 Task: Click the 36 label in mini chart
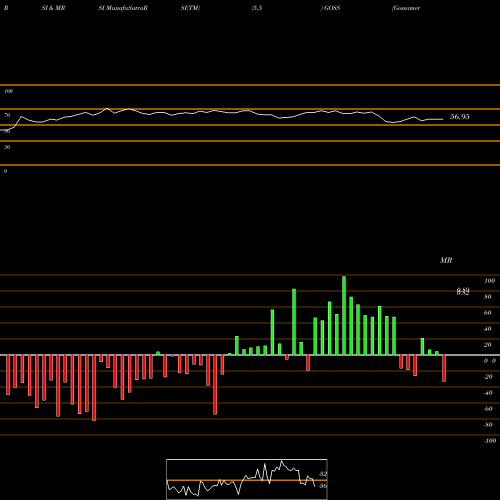point(323,486)
